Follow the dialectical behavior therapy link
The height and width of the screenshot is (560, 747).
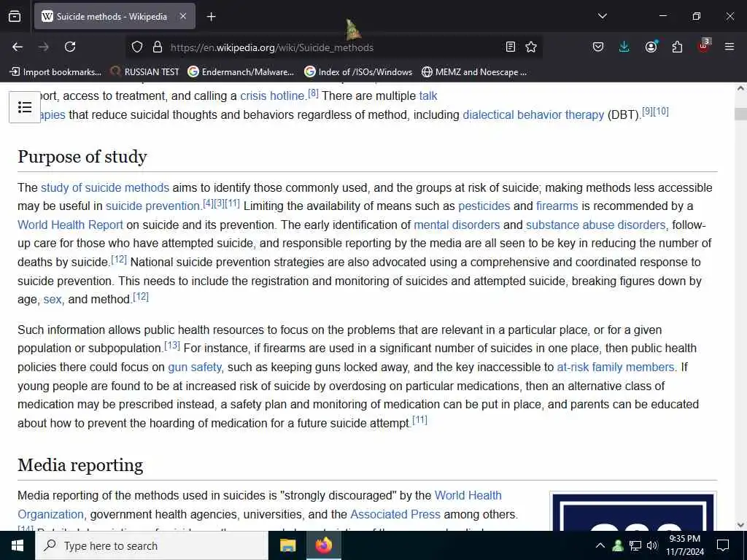point(533,114)
